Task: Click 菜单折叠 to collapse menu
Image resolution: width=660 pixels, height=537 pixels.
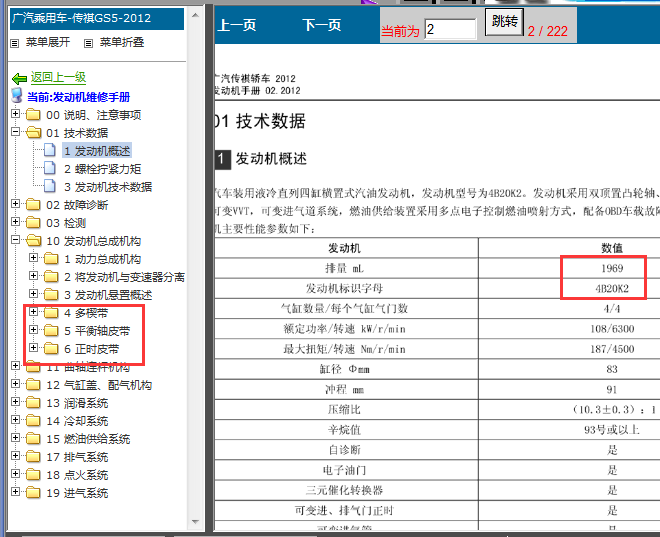Action: (122, 42)
